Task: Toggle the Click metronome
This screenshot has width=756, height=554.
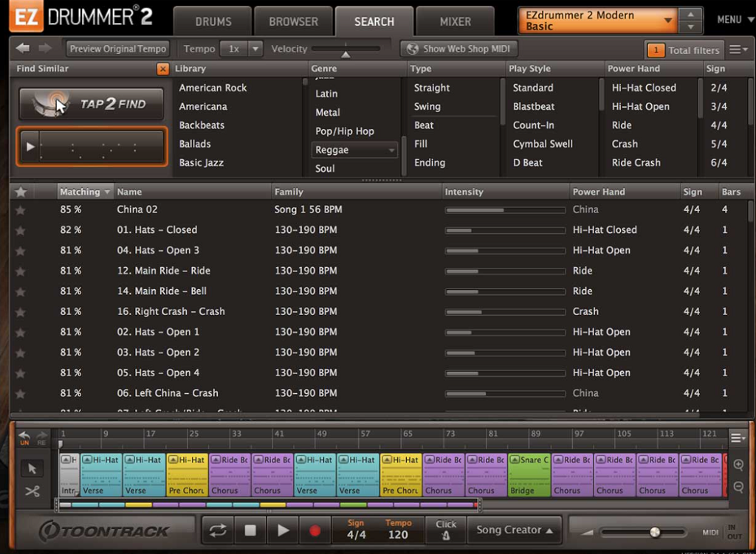Action: tap(446, 530)
